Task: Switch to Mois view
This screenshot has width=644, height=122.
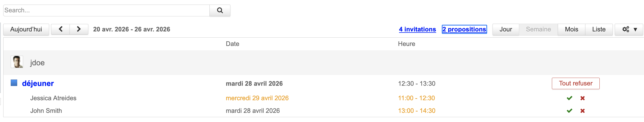Action: [571, 30]
